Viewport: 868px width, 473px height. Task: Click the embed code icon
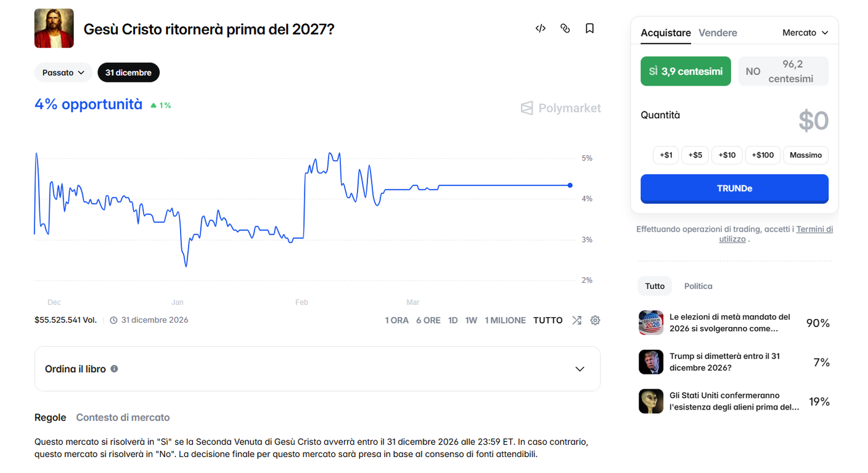coord(540,28)
